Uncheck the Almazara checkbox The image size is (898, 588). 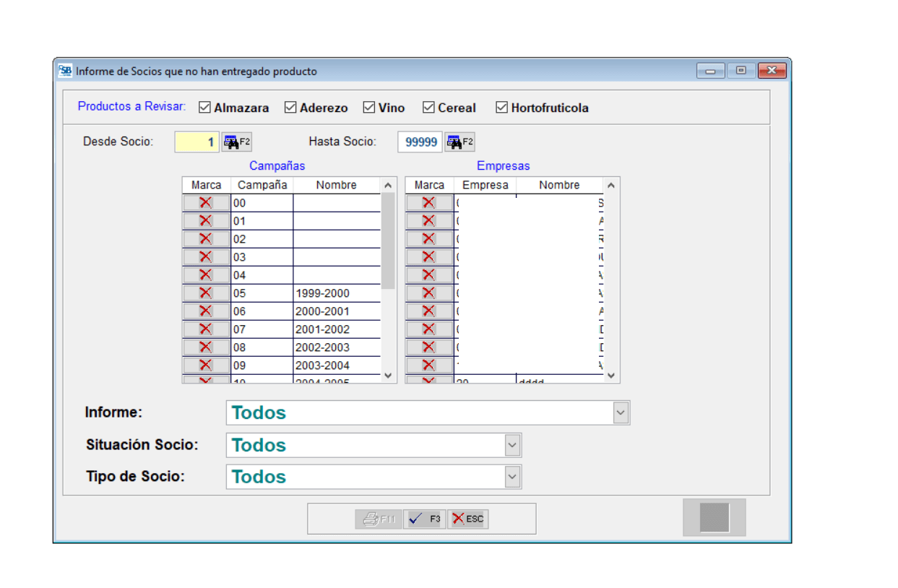pyautogui.click(x=205, y=108)
